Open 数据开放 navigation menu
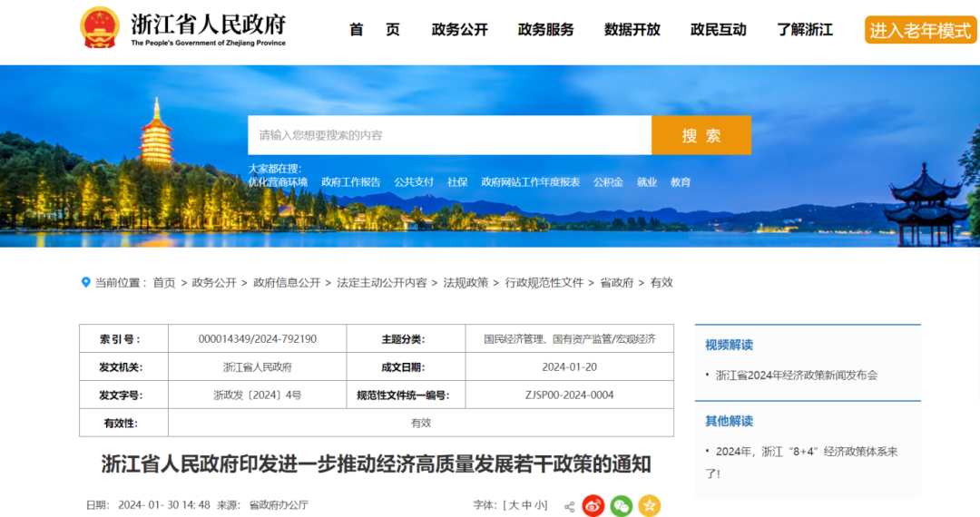Image resolution: width=980 pixels, height=517 pixels. [x=632, y=29]
